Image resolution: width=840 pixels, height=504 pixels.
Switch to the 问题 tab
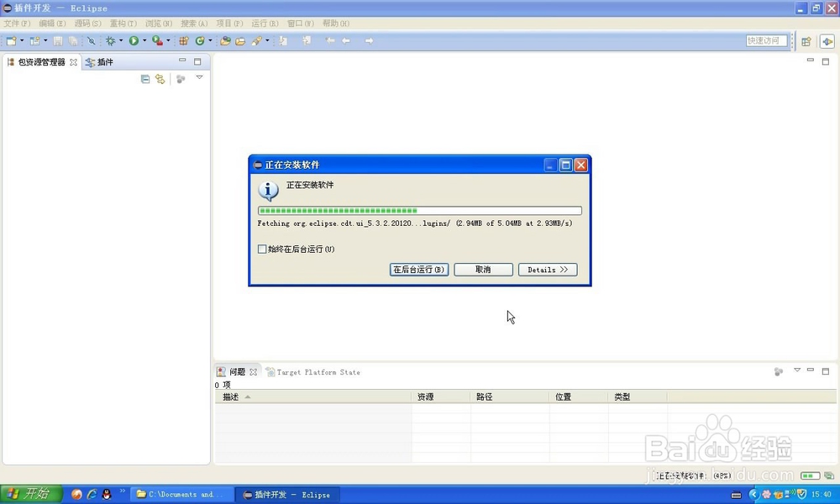point(237,372)
